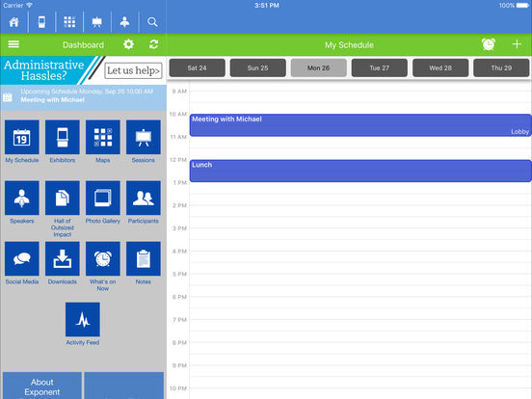The image size is (532, 399).
Task: Open the Maps grid tile
Action: click(x=103, y=137)
